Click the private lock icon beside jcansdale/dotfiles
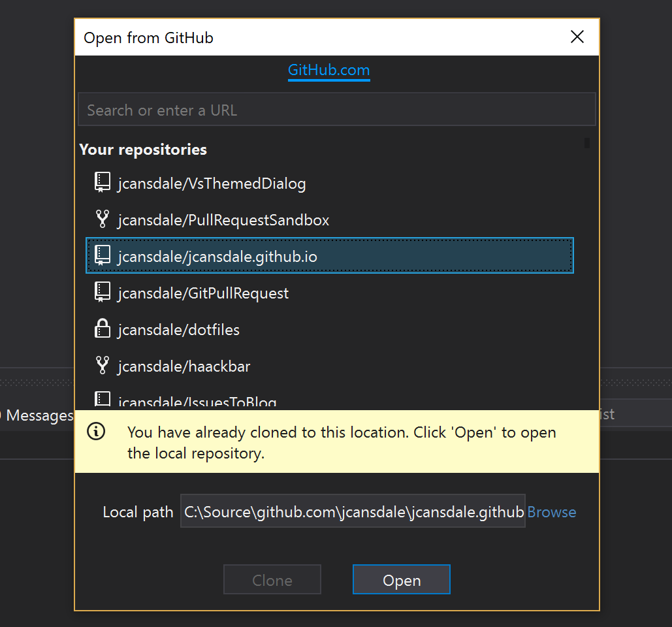This screenshot has width=672, height=627. (102, 329)
